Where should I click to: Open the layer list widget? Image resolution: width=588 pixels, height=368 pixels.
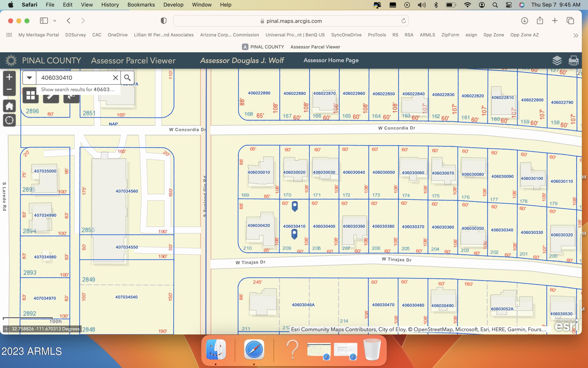(x=557, y=60)
